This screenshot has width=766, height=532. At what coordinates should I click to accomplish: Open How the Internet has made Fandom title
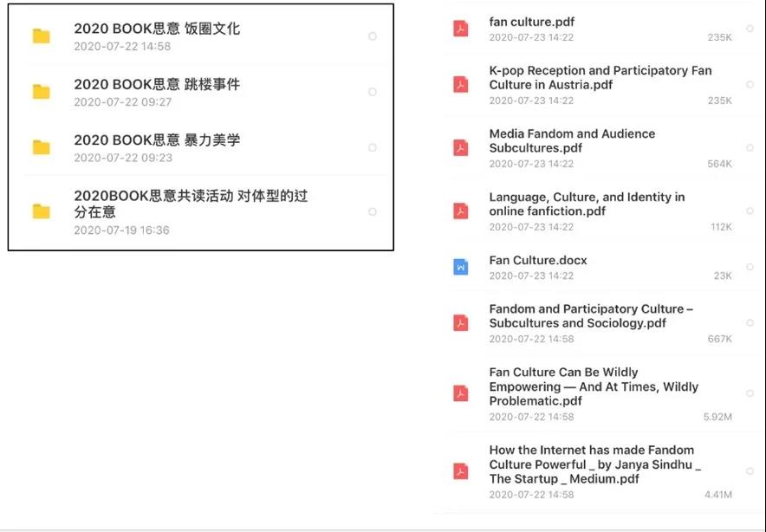click(x=594, y=464)
